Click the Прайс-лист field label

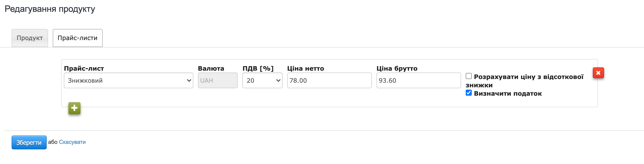[x=84, y=68]
